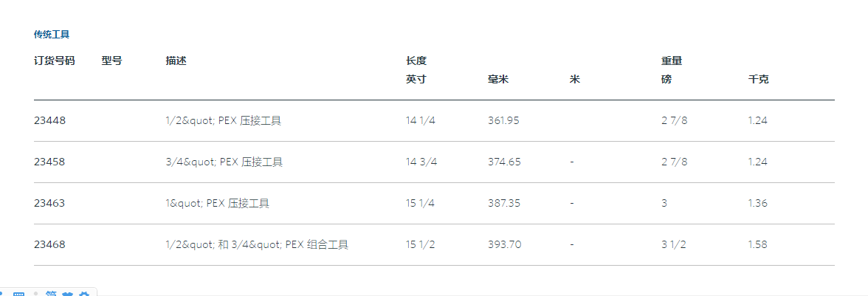Click the IME skin shirt icon

coord(68,294)
